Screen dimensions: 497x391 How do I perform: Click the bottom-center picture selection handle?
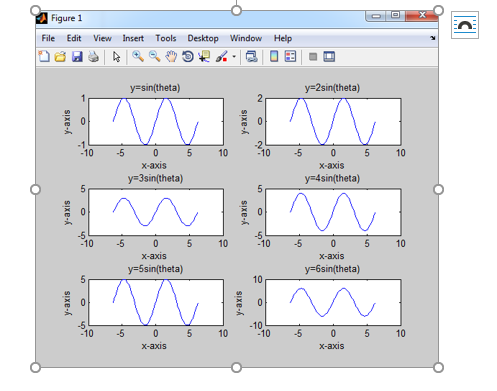[236, 368]
